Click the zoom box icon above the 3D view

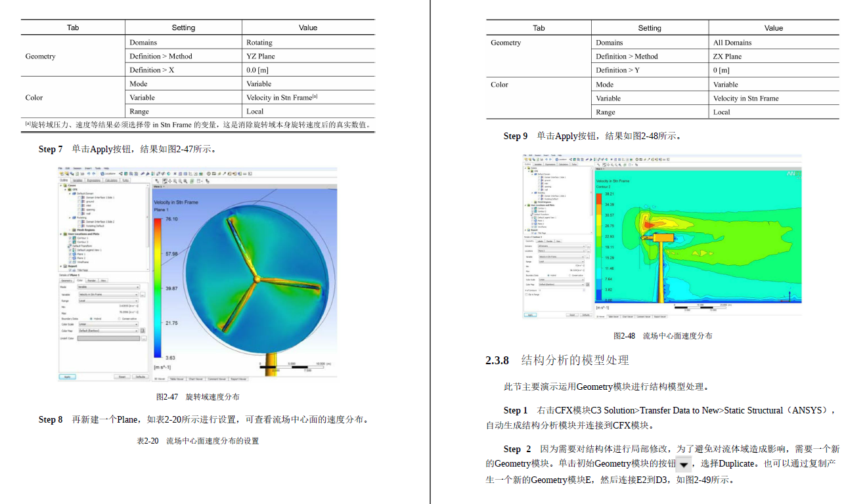[x=175, y=181]
